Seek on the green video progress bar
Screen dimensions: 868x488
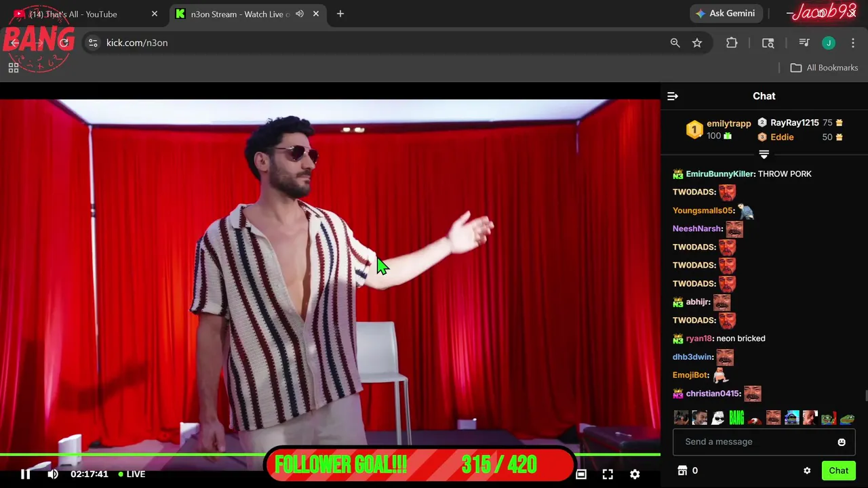(x=330, y=454)
